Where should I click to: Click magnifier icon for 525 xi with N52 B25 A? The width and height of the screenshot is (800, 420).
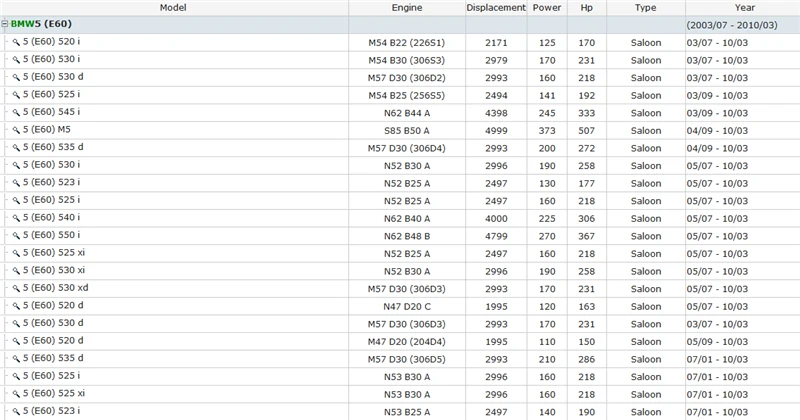(16, 254)
